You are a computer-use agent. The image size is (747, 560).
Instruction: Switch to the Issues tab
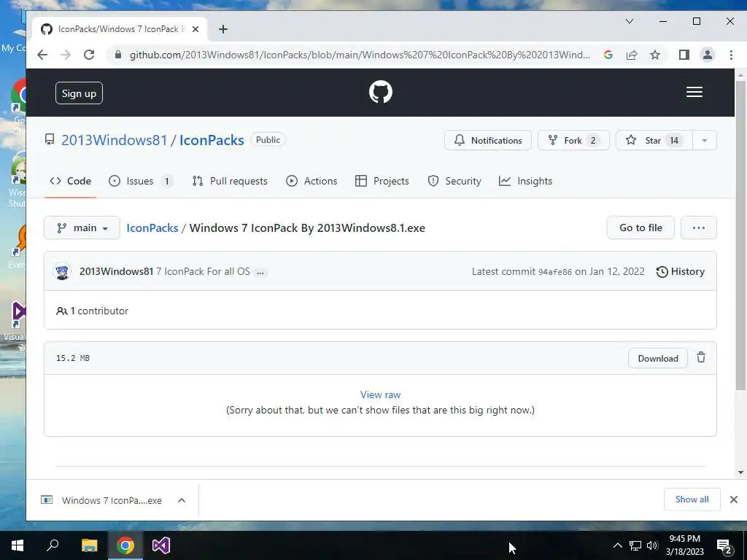141,181
